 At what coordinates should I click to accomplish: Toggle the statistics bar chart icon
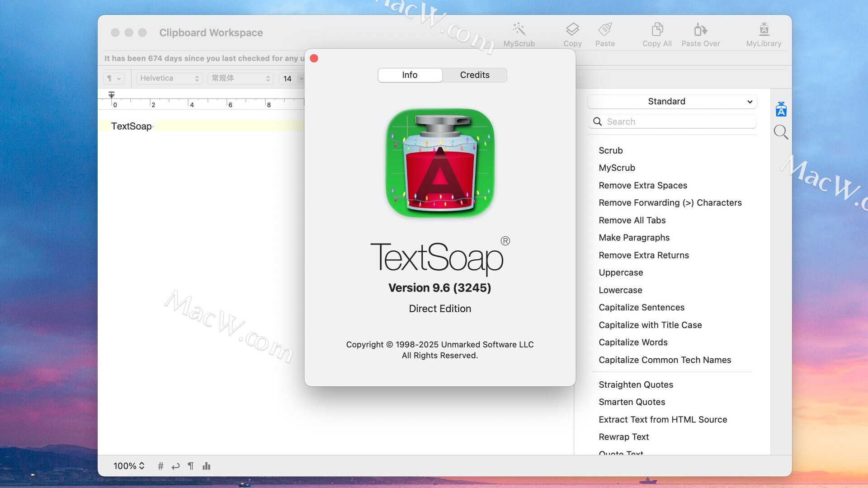[x=207, y=466]
